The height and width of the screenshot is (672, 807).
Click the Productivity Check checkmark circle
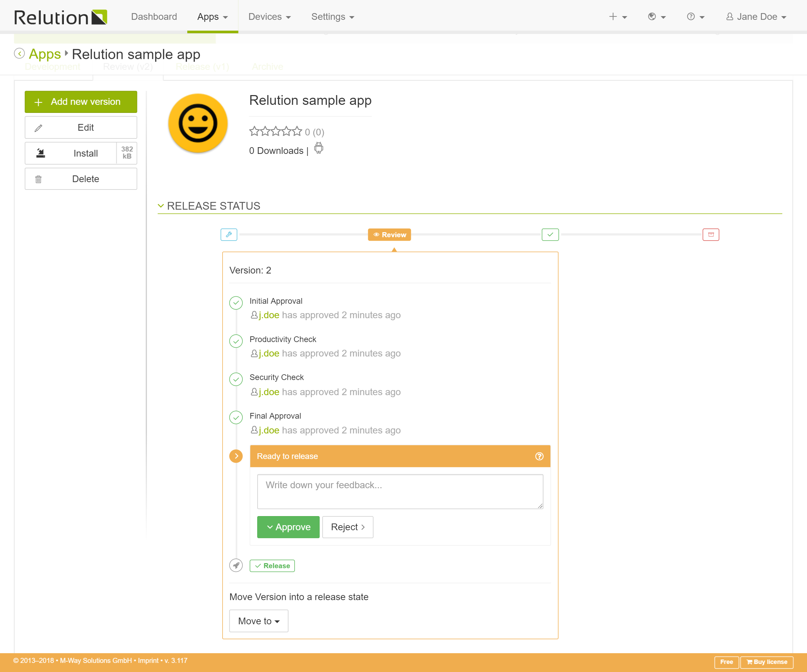(236, 341)
